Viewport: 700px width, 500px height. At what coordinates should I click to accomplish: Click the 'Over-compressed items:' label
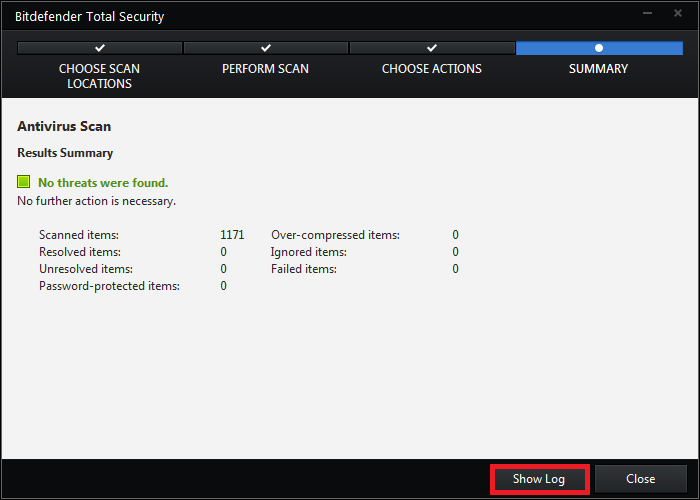[x=336, y=235]
